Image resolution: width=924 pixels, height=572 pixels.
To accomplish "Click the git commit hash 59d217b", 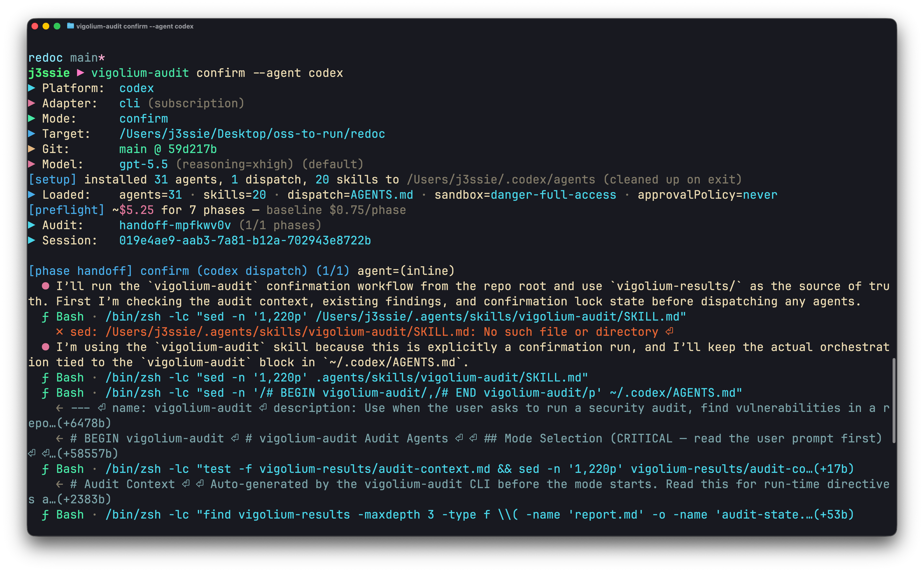I will point(192,149).
